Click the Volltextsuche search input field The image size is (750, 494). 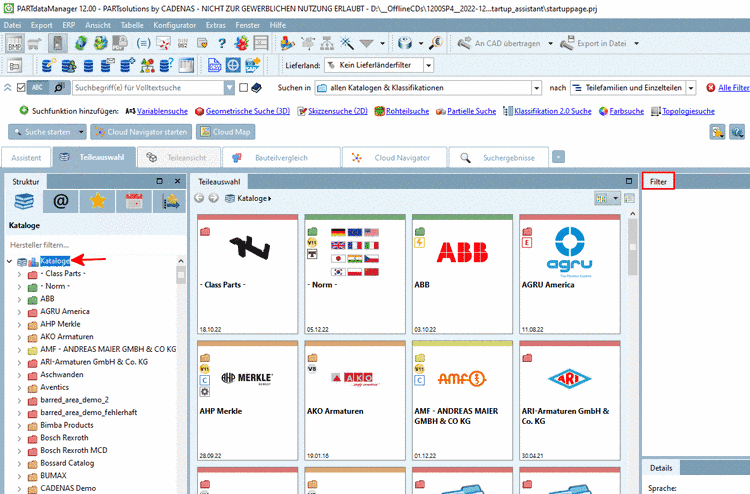tap(148, 88)
